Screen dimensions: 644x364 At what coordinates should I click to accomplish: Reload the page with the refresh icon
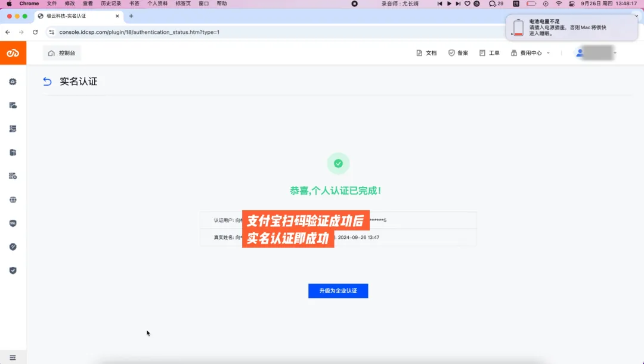[35, 32]
